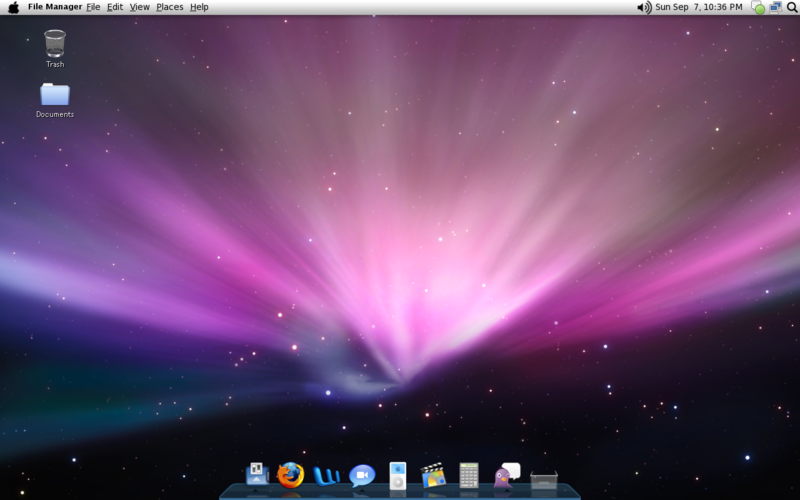The image size is (800, 500).
Task: Open the dock trash bin icon
Action: [544, 480]
